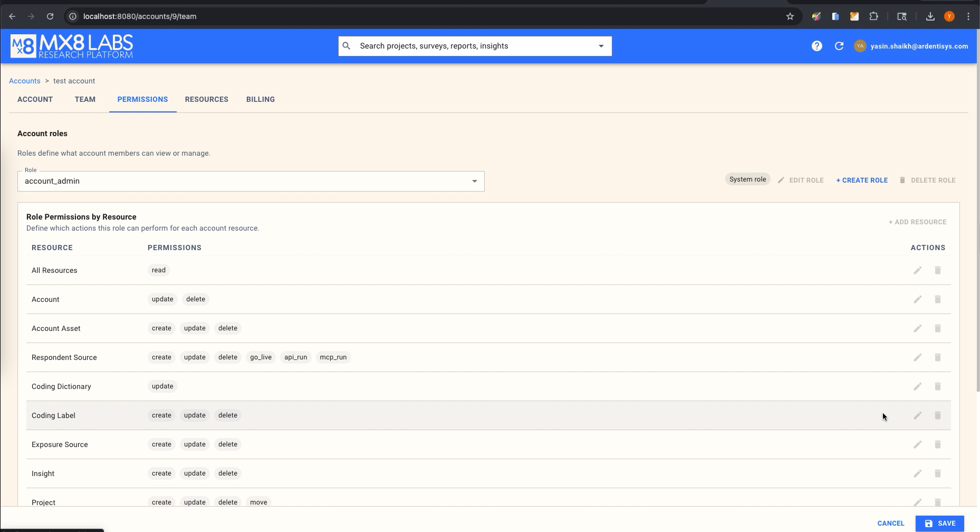Open the account_admin role dropdown
This screenshot has height=532, width=980.
[474, 181]
